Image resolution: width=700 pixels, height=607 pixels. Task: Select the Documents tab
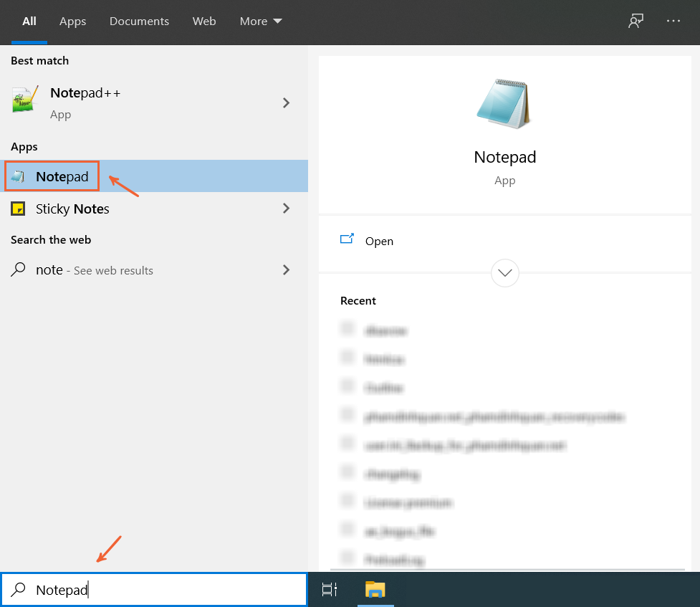139,21
